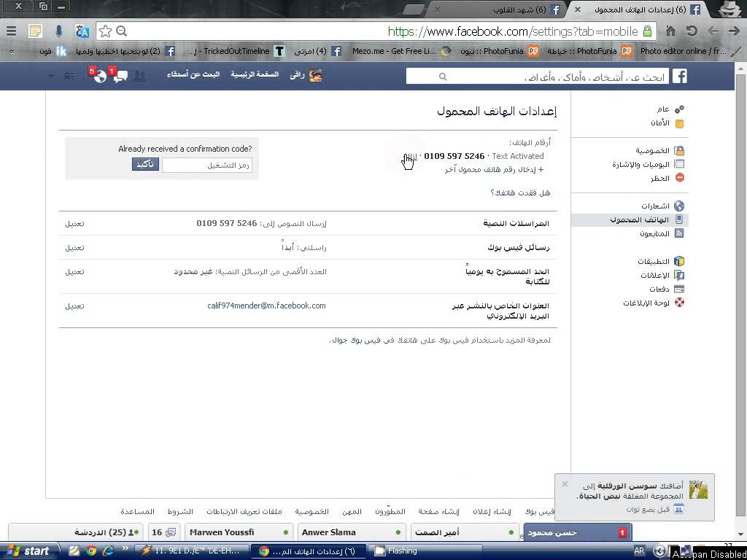Reload the page with the refresh icon
The width and height of the screenshot is (747, 560).
pyautogui.click(x=692, y=31)
